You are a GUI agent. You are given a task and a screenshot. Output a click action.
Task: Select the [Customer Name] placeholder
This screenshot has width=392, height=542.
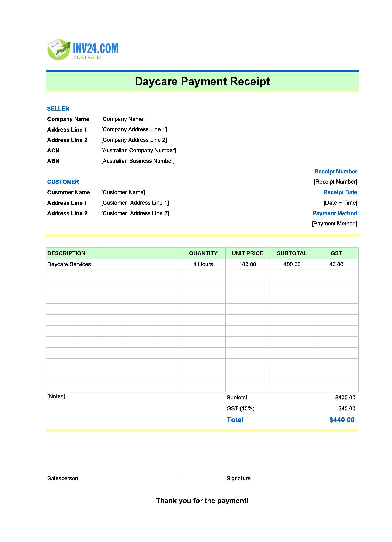tap(123, 192)
